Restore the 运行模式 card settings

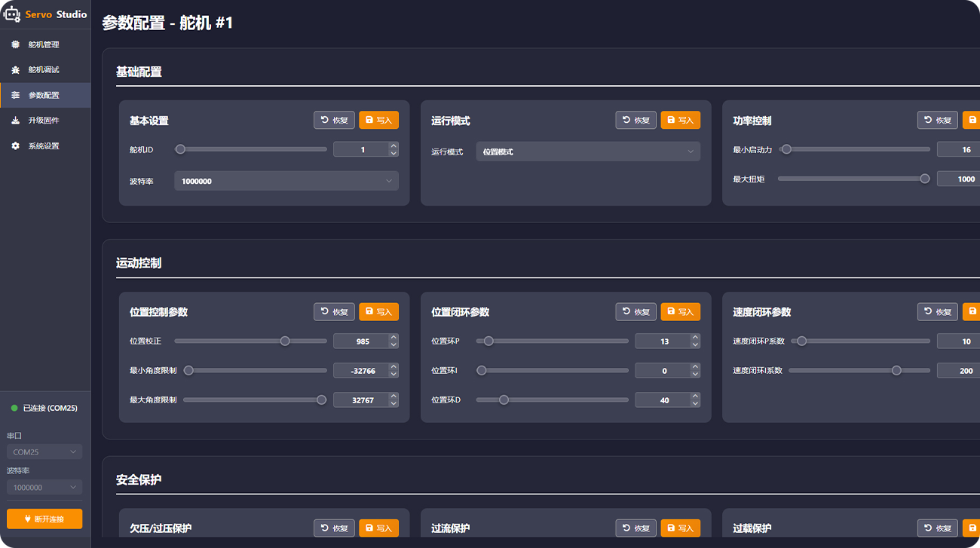tap(635, 120)
